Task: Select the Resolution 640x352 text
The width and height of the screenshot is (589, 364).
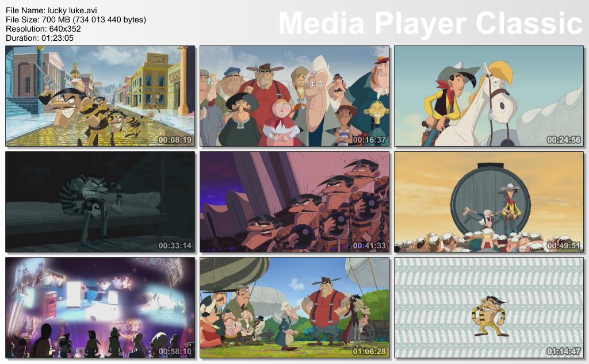Action: tap(44, 29)
